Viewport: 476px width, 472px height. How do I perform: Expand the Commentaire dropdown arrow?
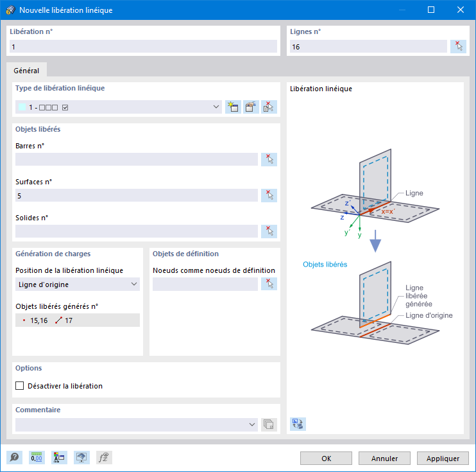pyautogui.click(x=252, y=424)
